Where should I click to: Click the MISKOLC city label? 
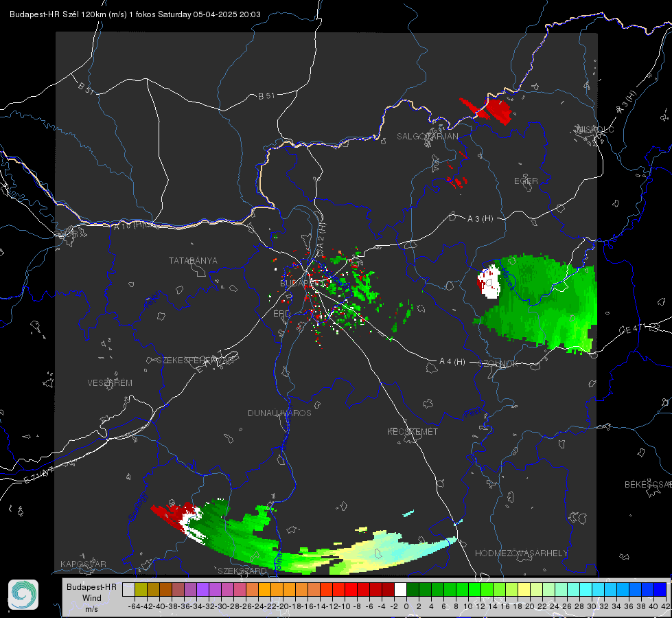(x=595, y=129)
